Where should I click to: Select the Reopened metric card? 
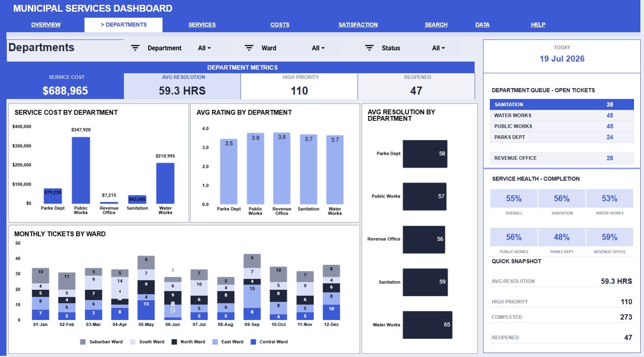click(x=416, y=86)
